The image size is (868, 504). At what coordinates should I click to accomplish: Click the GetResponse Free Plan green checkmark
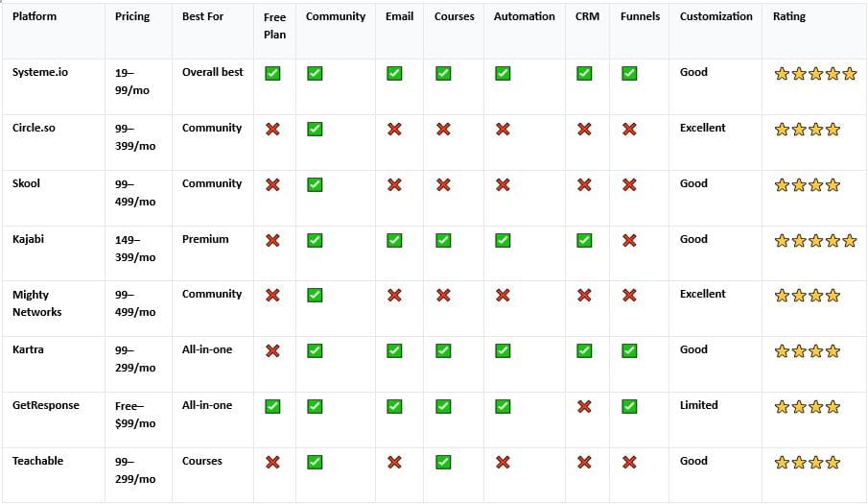[x=272, y=407]
